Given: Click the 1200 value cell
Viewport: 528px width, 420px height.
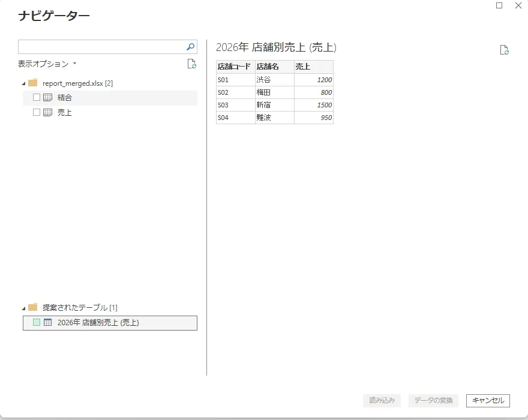Looking at the screenshot, I should [314, 80].
